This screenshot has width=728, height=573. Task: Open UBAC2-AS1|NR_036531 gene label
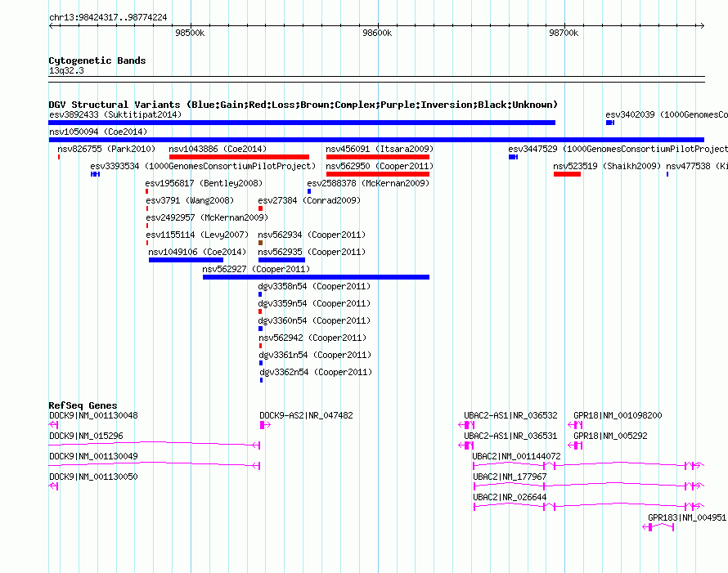pyautogui.click(x=510, y=436)
